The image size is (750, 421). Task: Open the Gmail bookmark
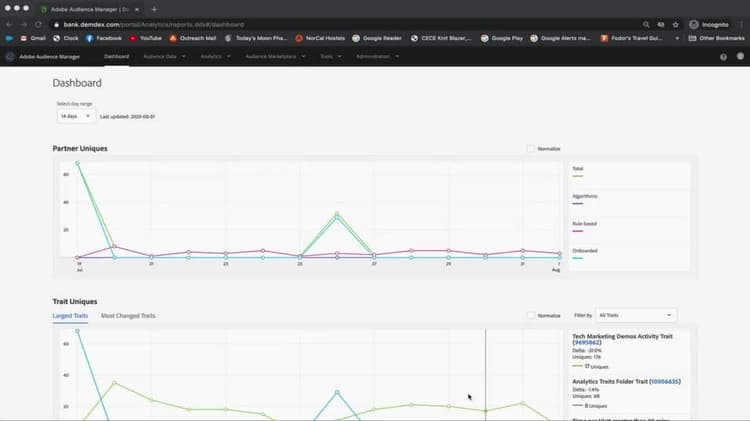click(33, 38)
